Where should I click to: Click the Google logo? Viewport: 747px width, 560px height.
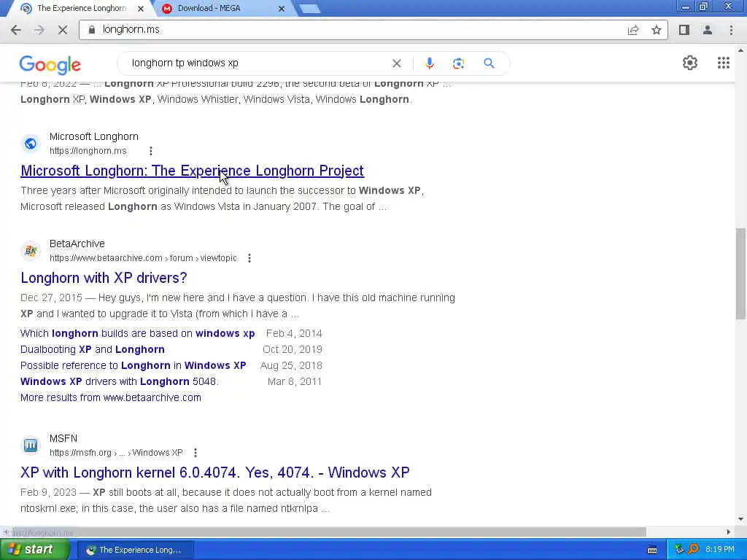(x=50, y=65)
